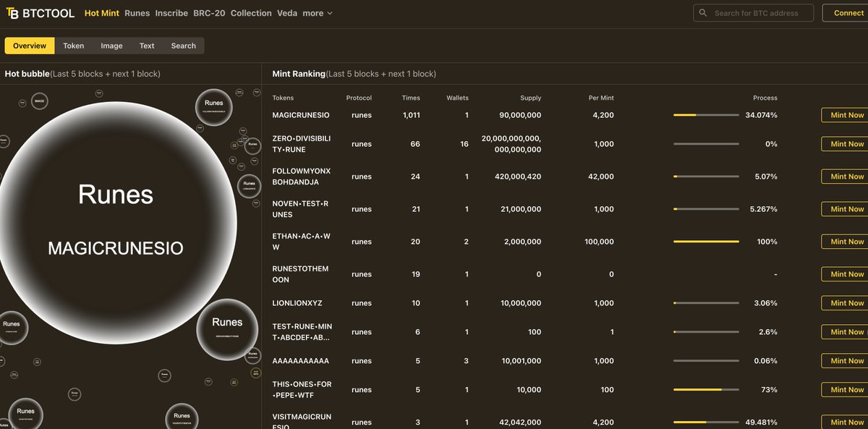
Task: Open the Veda navigation item
Action: (287, 13)
